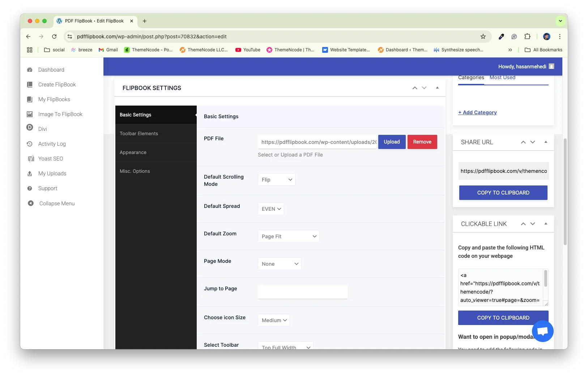Move Clickable Link panel down
Image resolution: width=588 pixels, height=376 pixels.
coord(533,224)
